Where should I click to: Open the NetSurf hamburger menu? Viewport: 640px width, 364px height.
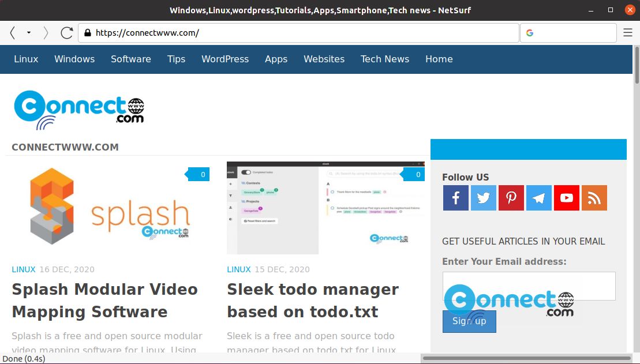coord(628,33)
